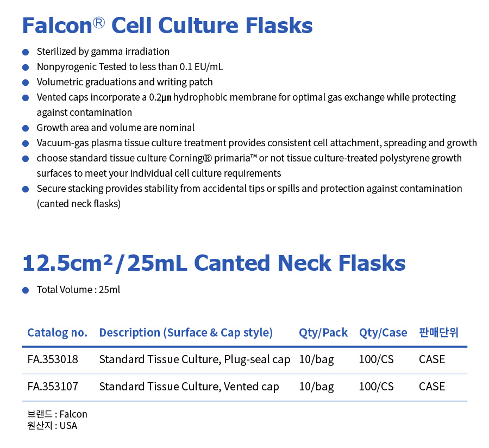Image resolution: width=489 pixels, height=448 pixels.
Task: Click the bullet before Total Volume 25ml
Action: pyautogui.click(x=26, y=290)
